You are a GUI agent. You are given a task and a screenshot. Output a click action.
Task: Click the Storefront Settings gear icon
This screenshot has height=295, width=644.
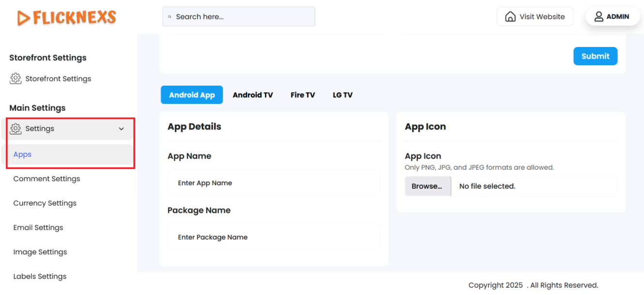point(15,78)
